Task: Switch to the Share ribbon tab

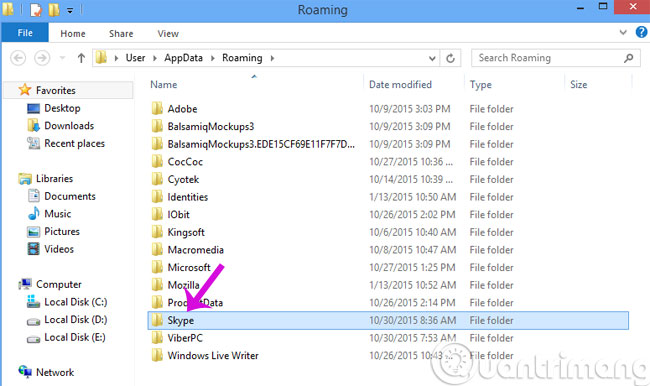Action: [x=121, y=34]
